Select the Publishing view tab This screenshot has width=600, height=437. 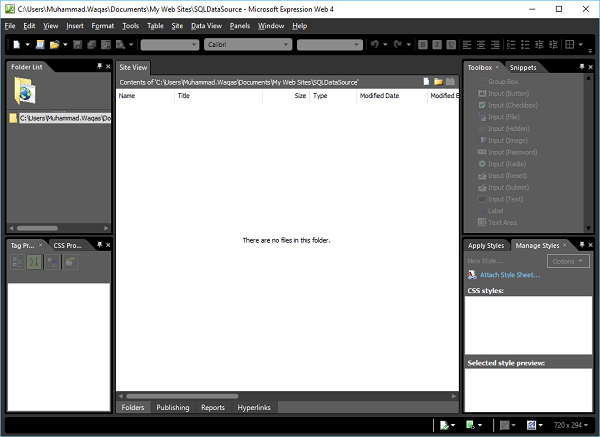(173, 408)
